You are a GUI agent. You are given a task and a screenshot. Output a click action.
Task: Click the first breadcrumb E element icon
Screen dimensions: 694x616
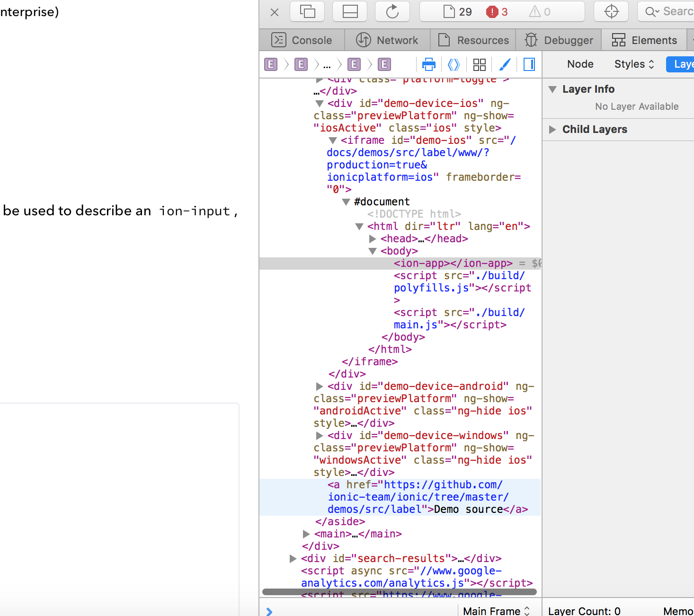point(271,64)
